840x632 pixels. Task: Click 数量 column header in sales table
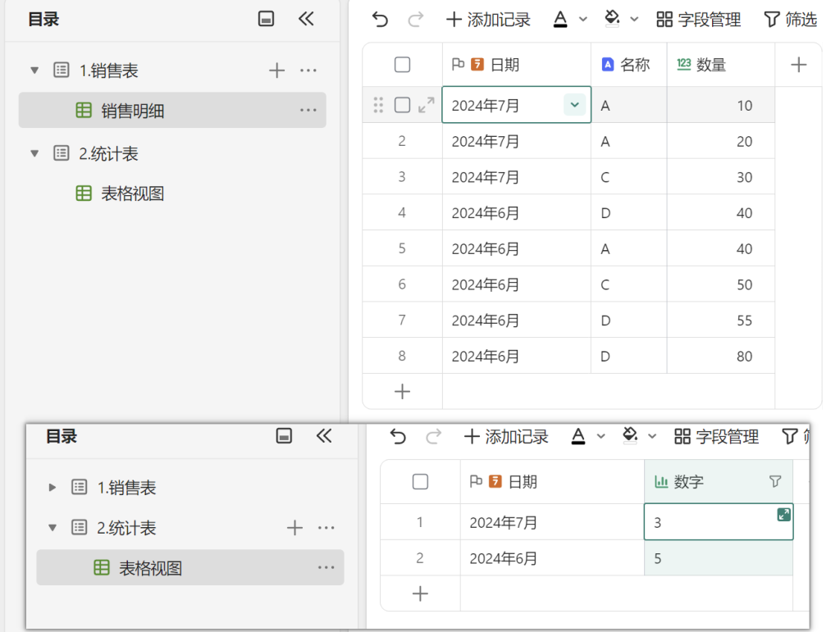click(x=720, y=65)
